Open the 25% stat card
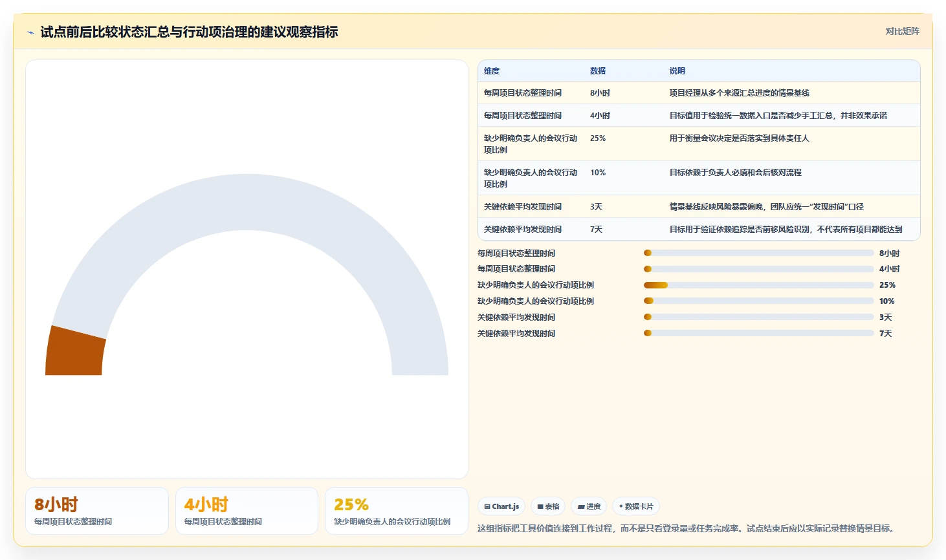The height and width of the screenshot is (560, 946). [396, 511]
